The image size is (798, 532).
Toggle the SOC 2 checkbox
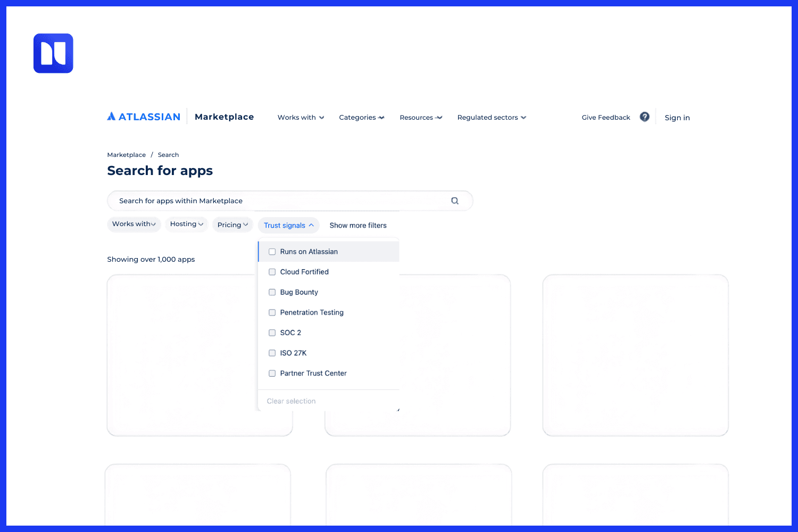click(272, 332)
